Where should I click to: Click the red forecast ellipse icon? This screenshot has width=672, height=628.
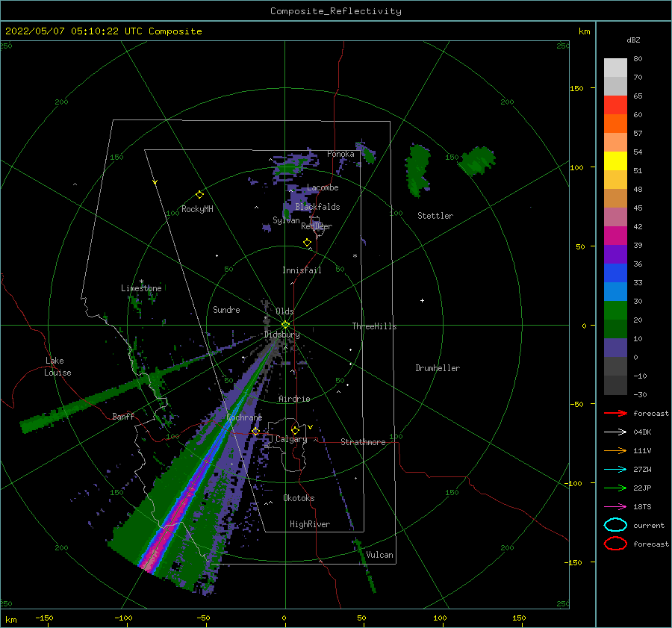click(x=615, y=544)
